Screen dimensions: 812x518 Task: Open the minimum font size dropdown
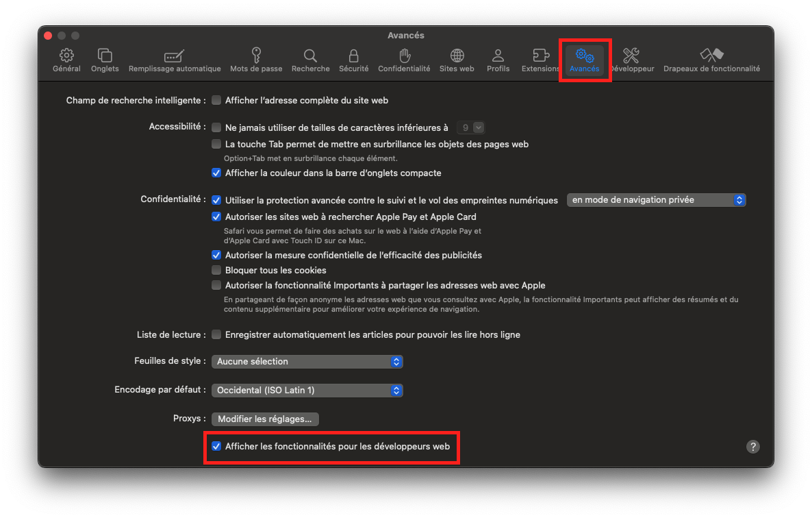[x=470, y=127]
